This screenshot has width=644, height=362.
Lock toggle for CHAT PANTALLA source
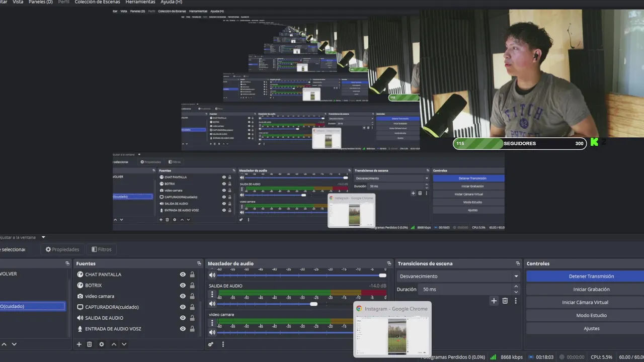[x=192, y=275]
